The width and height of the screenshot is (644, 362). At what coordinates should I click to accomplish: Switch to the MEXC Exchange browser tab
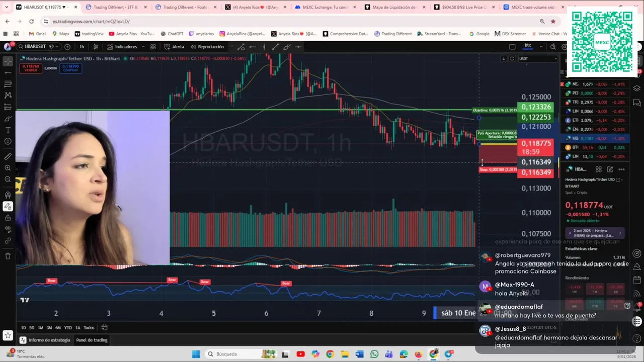click(325, 7)
